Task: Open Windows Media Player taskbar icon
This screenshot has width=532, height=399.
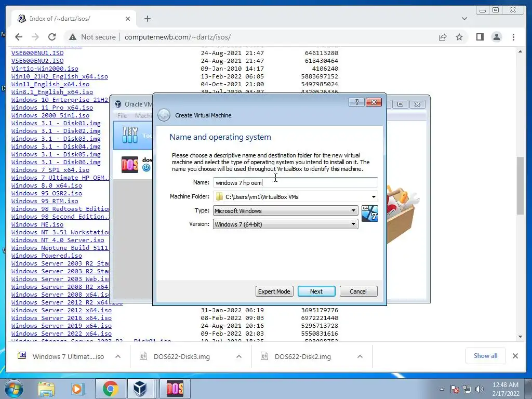Action: pos(77,389)
